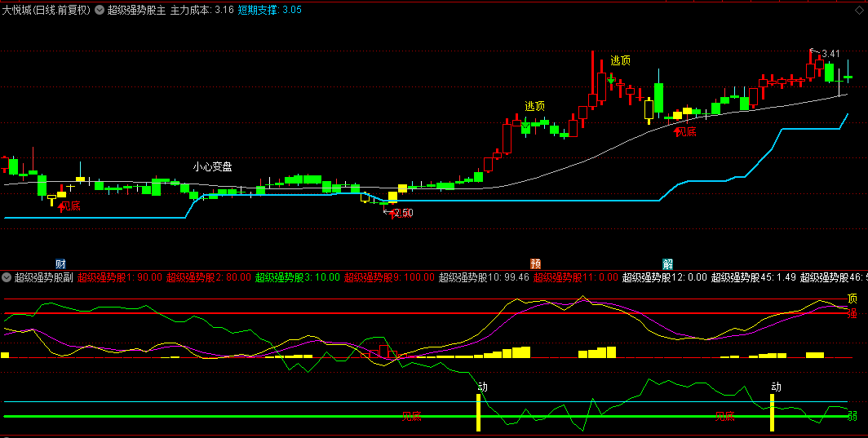The height and width of the screenshot is (438, 868).
Task: Click the 超级强势股主 indicator name
Action: click(x=137, y=10)
